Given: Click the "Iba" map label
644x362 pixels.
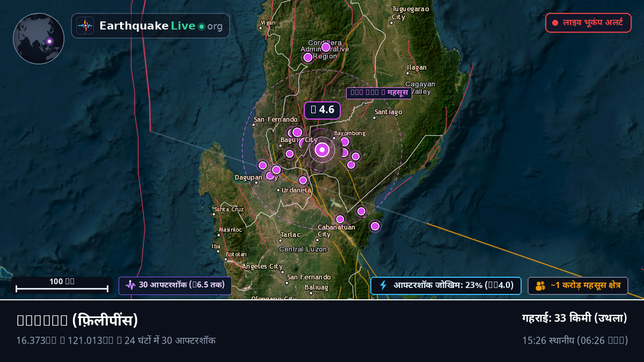Looking at the screenshot, I should 216,246.
